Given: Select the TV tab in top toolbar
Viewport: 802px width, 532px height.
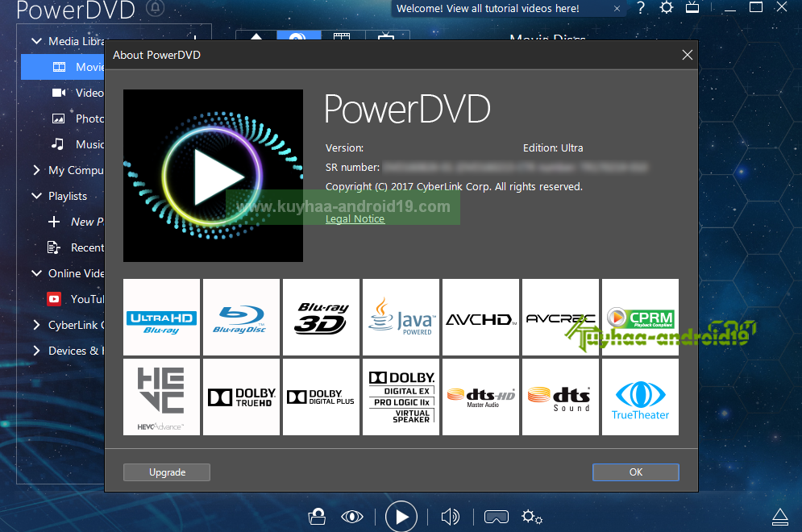Looking at the screenshot, I should pyautogui.click(x=386, y=35).
